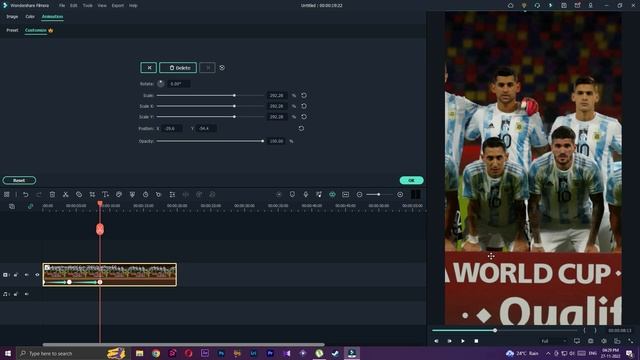Image resolution: width=640 pixels, height=360 pixels.
Task: Open the adjust sliders icon in timeline toolbar
Action: pyautogui.click(x=172, y=195)
